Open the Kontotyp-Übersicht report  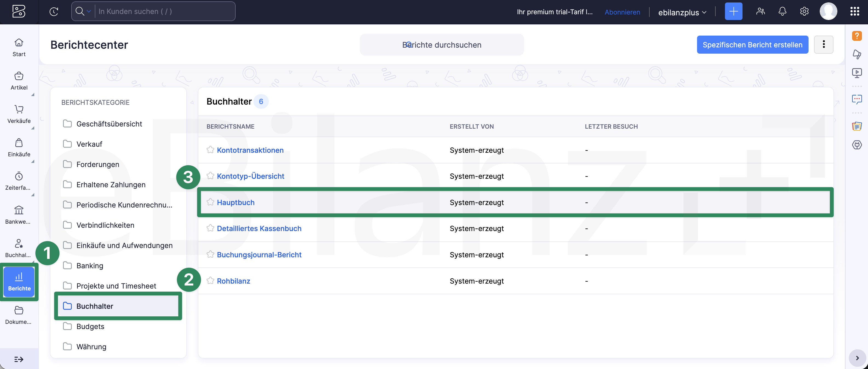250,176
